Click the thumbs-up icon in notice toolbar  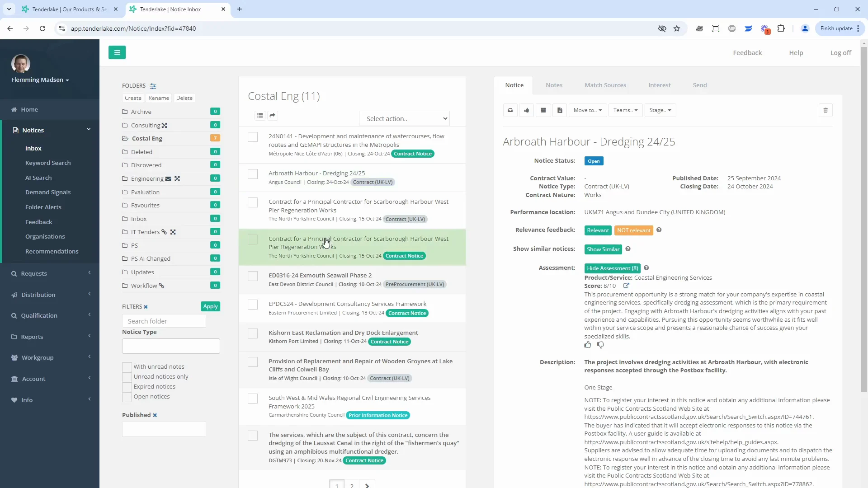[x=527, y=110]
